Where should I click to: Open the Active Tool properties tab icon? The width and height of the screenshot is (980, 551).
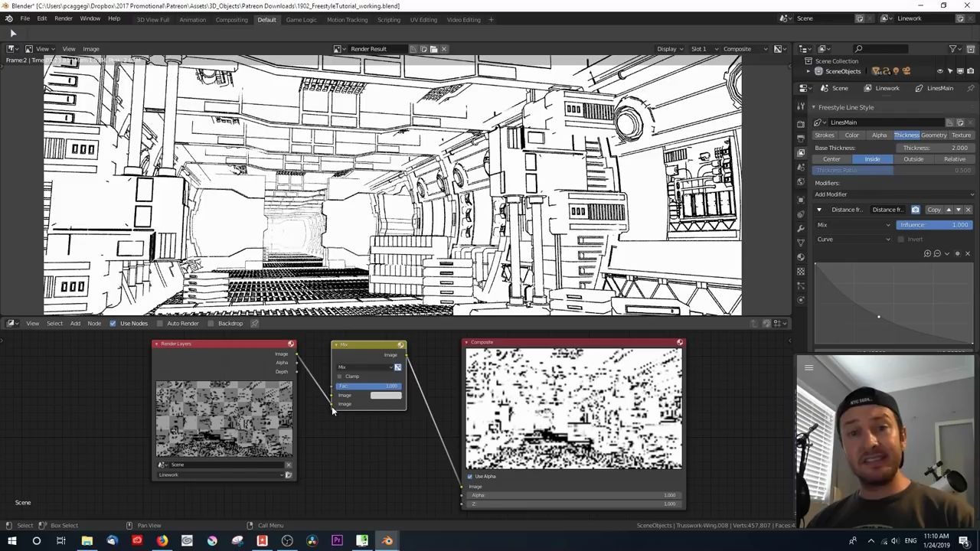coord(801,106)
